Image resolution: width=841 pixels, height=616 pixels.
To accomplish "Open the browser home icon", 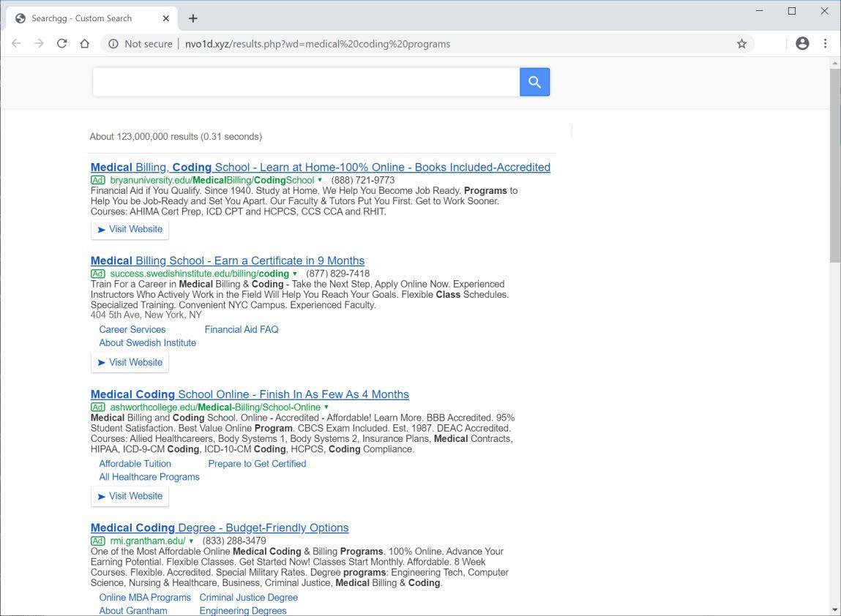I will pos(85,43).
